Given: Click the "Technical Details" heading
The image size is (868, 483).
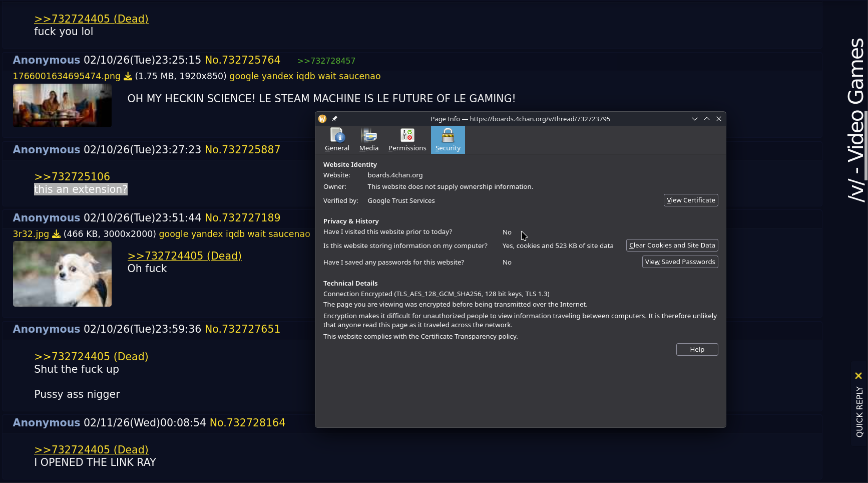Looking at the screenshot, I should point(350,284).
